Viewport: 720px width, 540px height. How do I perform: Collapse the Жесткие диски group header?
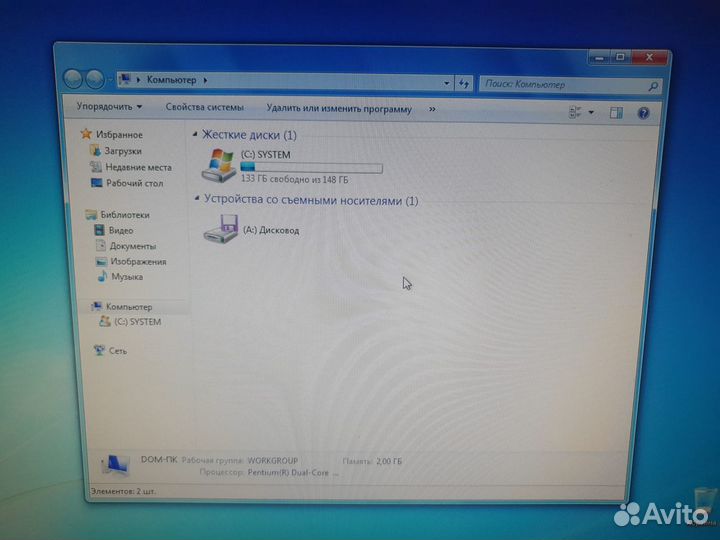click(x=248, y=134)
